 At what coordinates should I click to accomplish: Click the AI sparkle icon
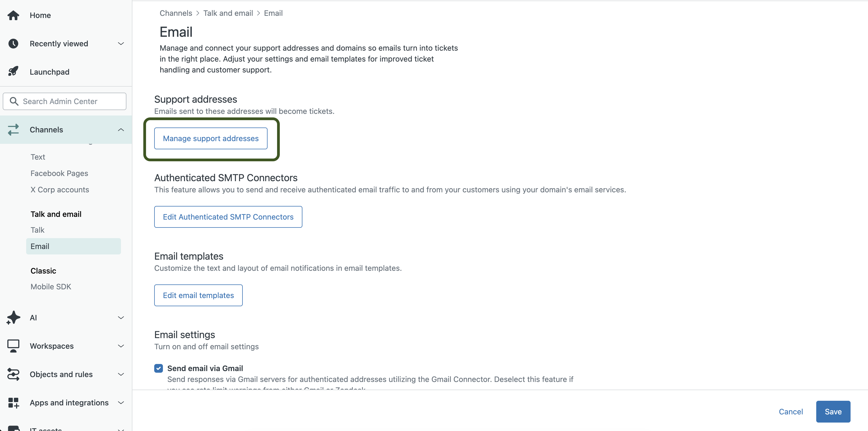pyautogui.click(x=13, y=317)
